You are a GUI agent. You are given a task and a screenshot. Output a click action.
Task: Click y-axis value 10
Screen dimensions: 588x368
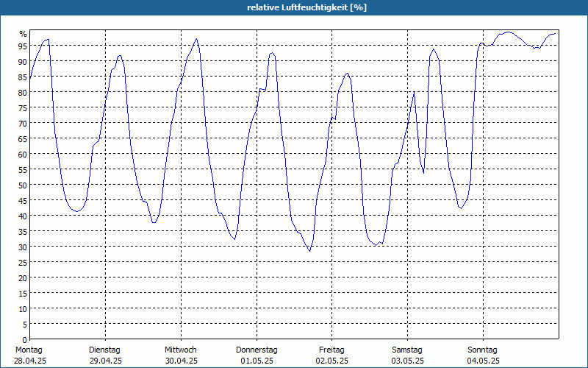(24, 308)
